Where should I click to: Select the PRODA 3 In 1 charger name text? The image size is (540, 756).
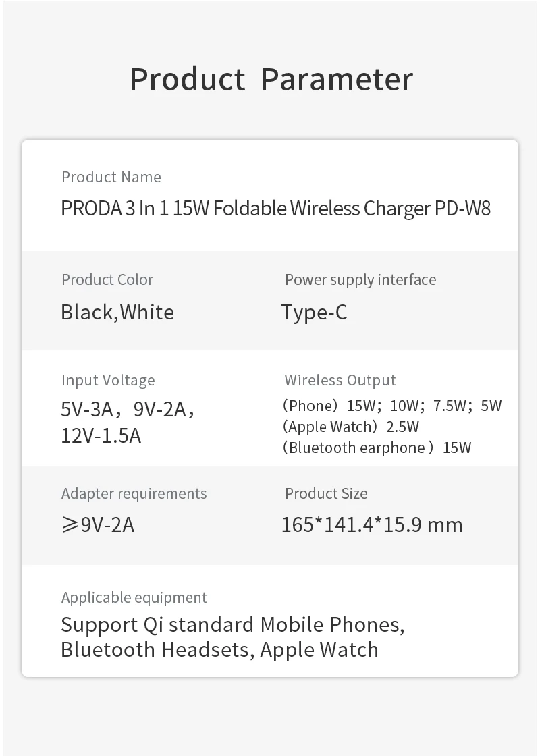[275, 208]
